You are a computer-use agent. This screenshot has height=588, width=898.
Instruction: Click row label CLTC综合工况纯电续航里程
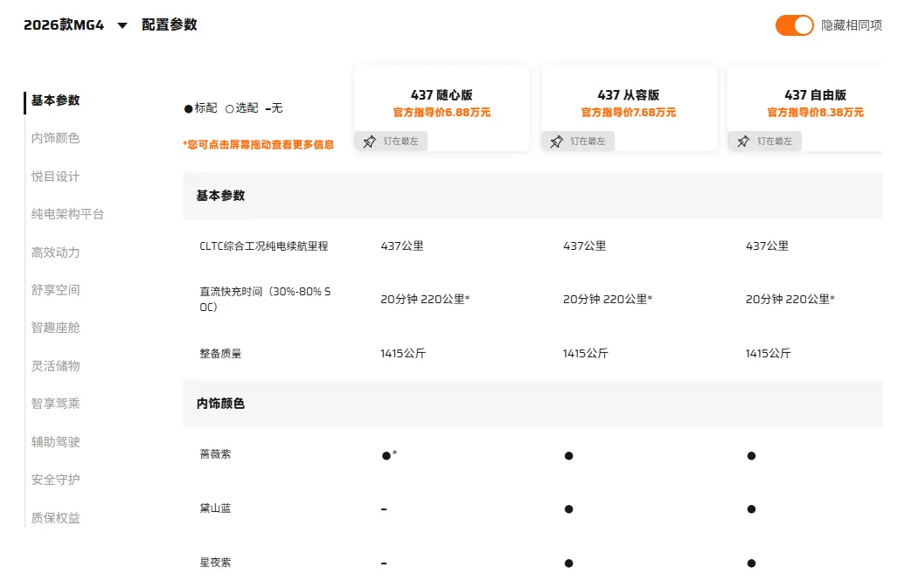click(x=263, y=246)
